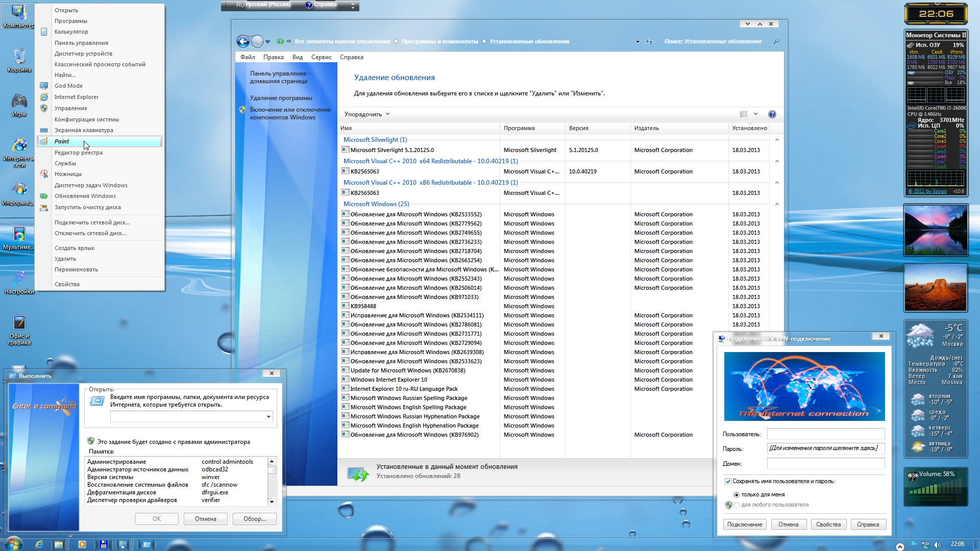
Task: Click the blue help icon beside view options
Action: tap(772, 114)
